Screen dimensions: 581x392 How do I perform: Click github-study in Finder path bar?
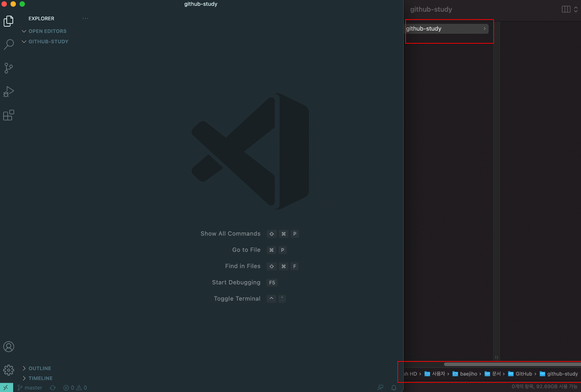[x=559, y=374]
